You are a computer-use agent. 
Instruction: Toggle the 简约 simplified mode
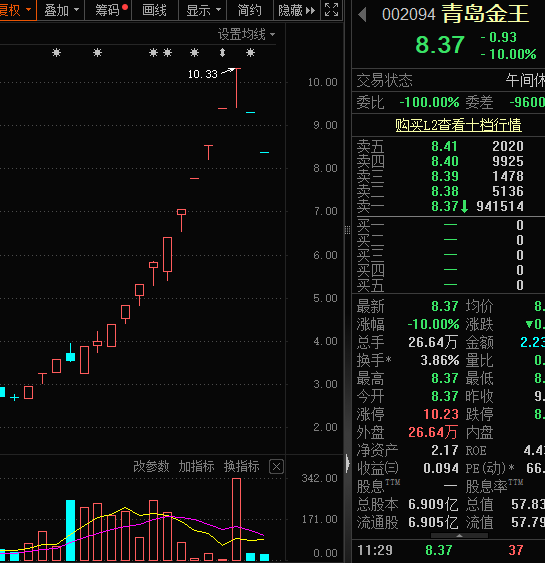250,10
